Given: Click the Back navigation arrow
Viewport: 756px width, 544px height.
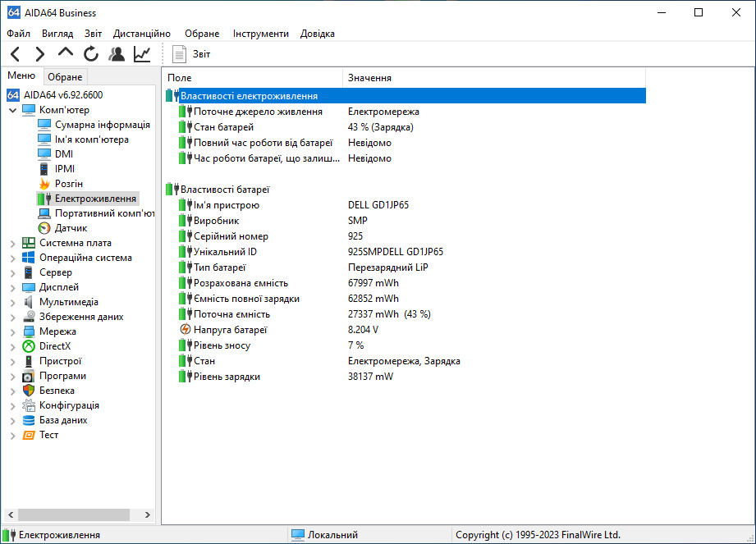Looking at the screenshot, I should pos(15,54).
